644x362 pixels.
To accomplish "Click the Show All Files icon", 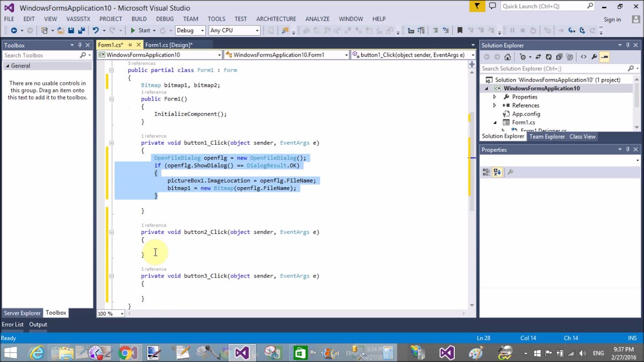I will (x=570, y=57).
